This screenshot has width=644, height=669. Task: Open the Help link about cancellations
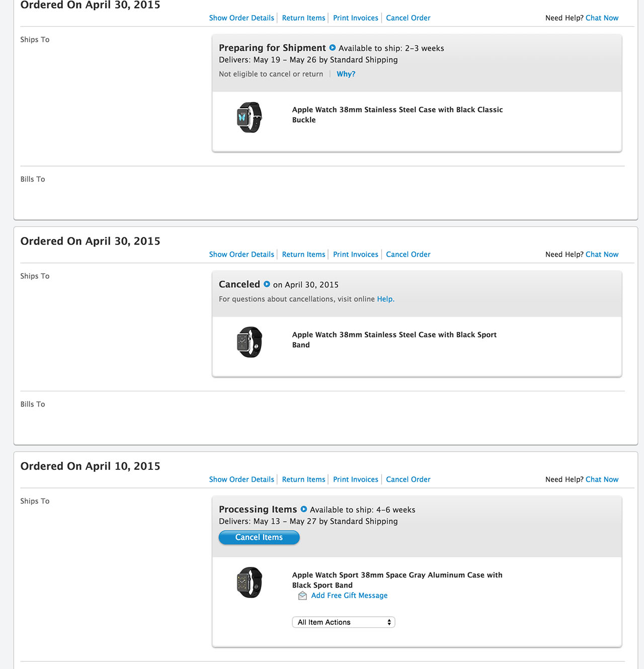click(x=386, y=299)
